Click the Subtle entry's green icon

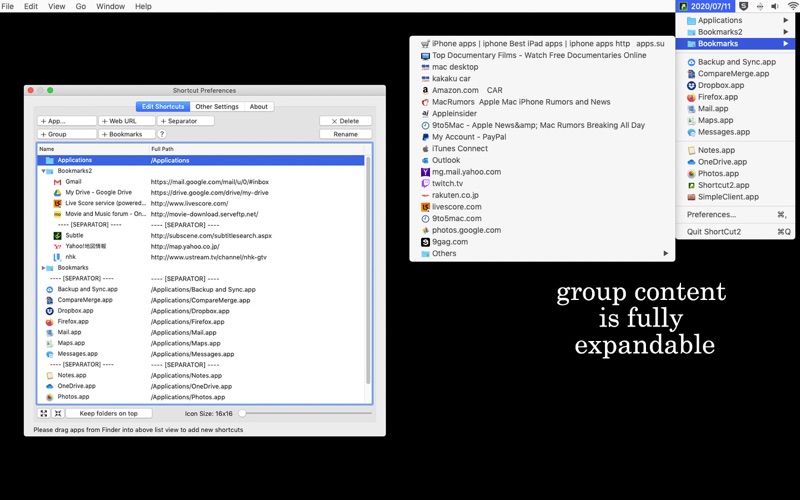(x=57, y=236)
